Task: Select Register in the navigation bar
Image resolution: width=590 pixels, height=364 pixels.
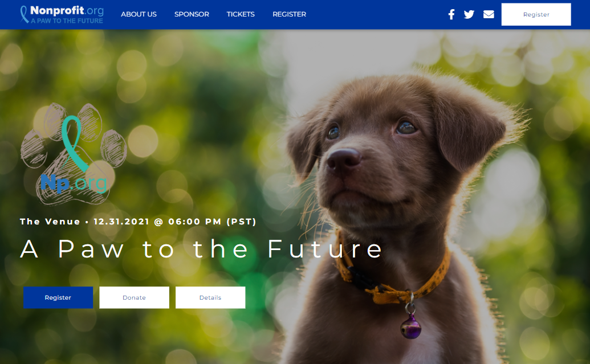Action: point(289,14)
